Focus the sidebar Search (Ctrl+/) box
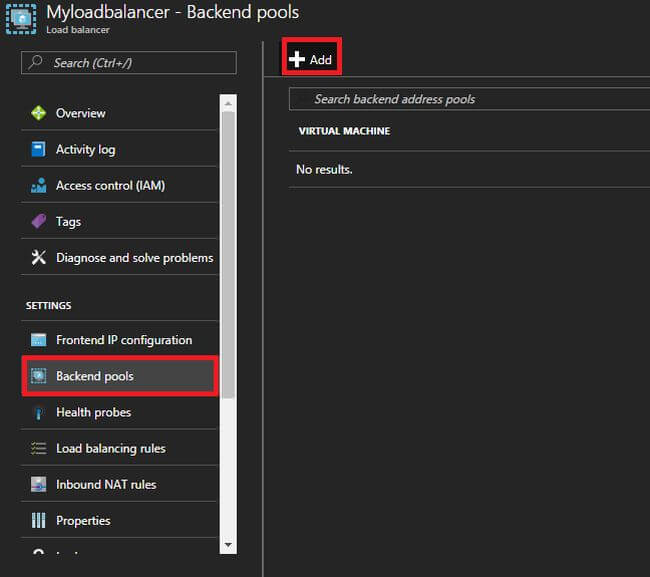 click(x=130, y=62)
